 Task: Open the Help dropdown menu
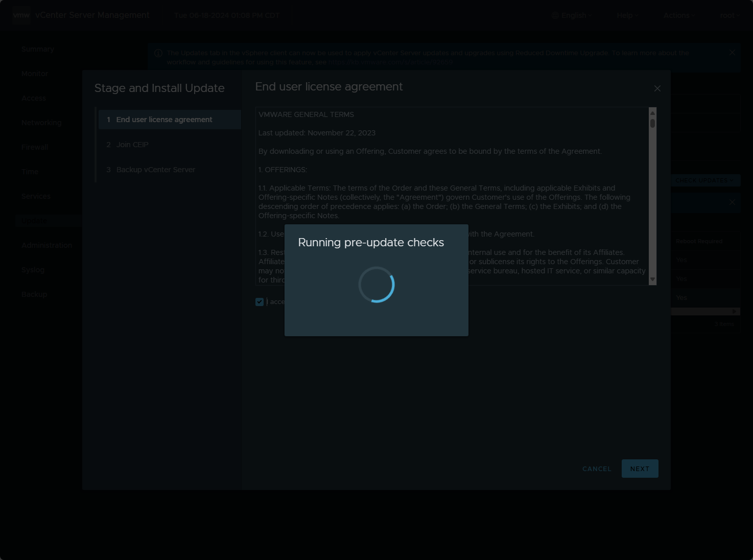pos(627,15)
